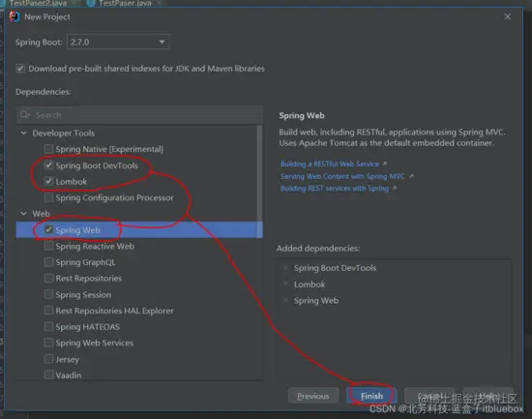Toggle Download pre-built shared indexes checkbox
The width and height of the screenshot is (532, 419).
click(x=20, y=69)
